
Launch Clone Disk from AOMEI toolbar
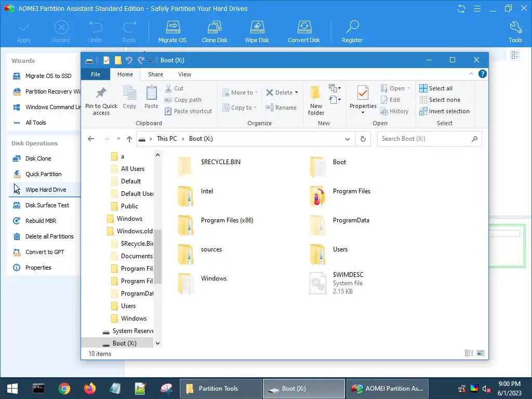215,32
